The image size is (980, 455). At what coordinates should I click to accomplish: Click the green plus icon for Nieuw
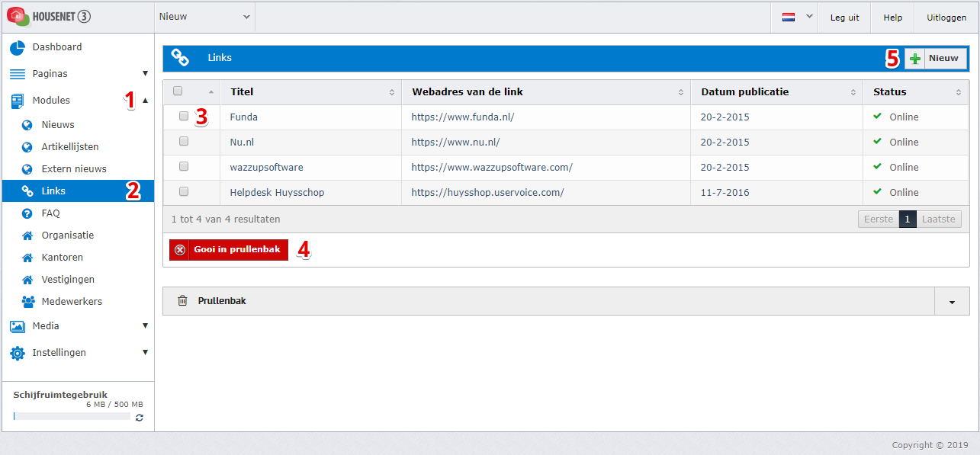tap(915, 58)
